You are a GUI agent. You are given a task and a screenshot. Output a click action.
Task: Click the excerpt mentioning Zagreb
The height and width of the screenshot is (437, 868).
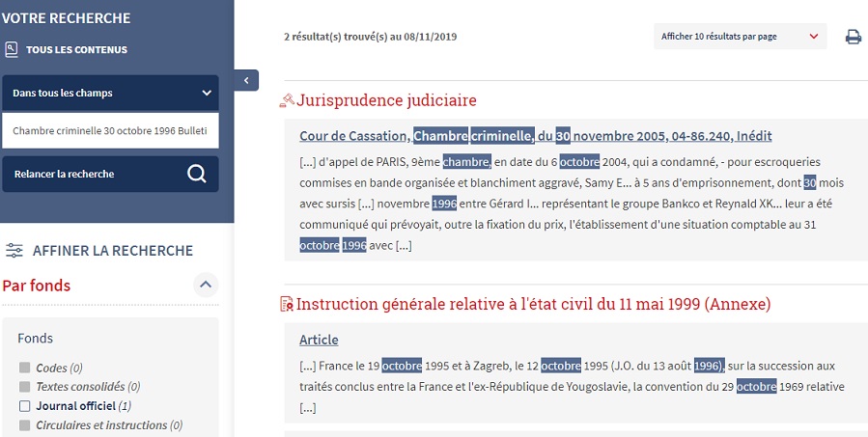(572, 387)
